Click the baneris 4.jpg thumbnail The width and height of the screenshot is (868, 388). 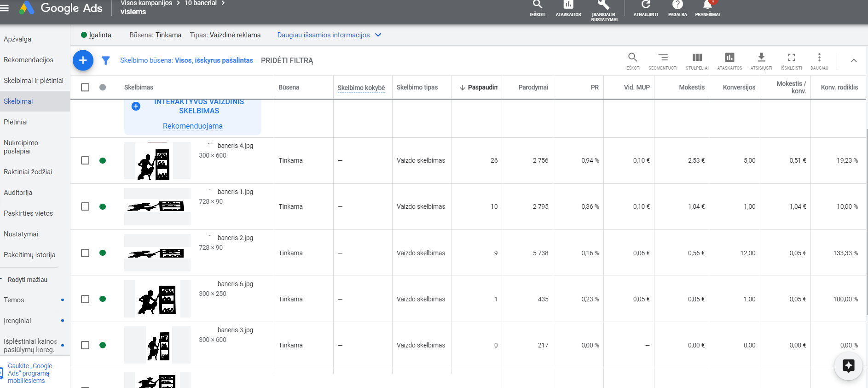click(157, 160)
